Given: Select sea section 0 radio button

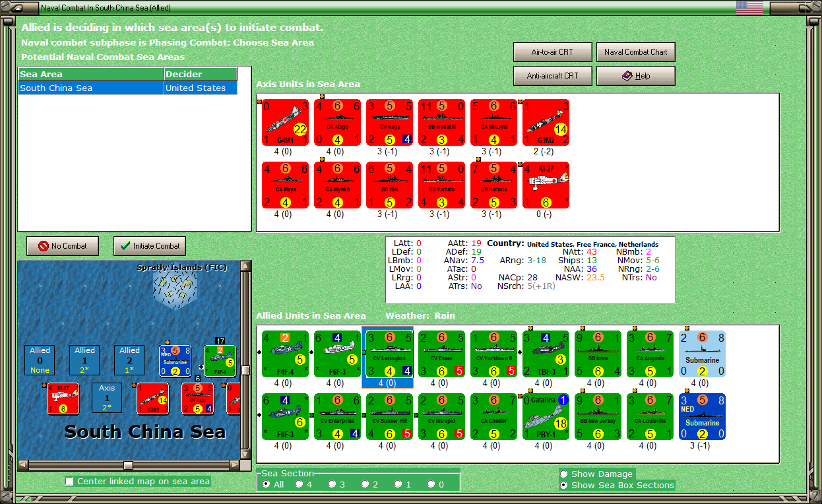Looking at the screenshot, I should coord(431,484).
